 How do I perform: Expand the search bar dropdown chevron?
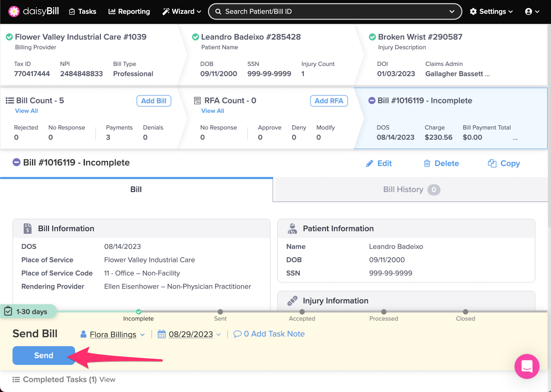(x=451, y=11)
